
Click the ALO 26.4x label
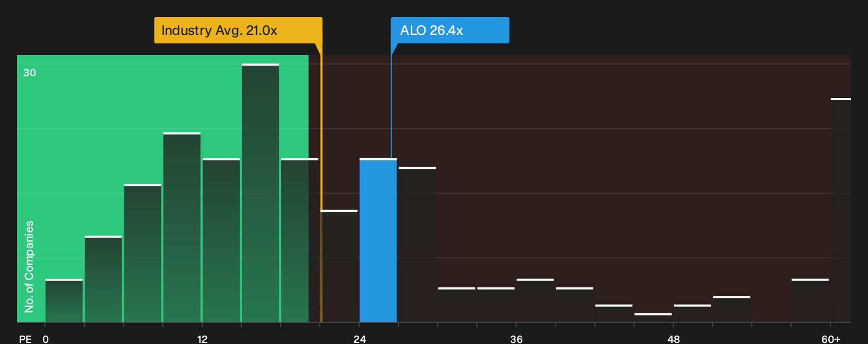tap(450, 30)
